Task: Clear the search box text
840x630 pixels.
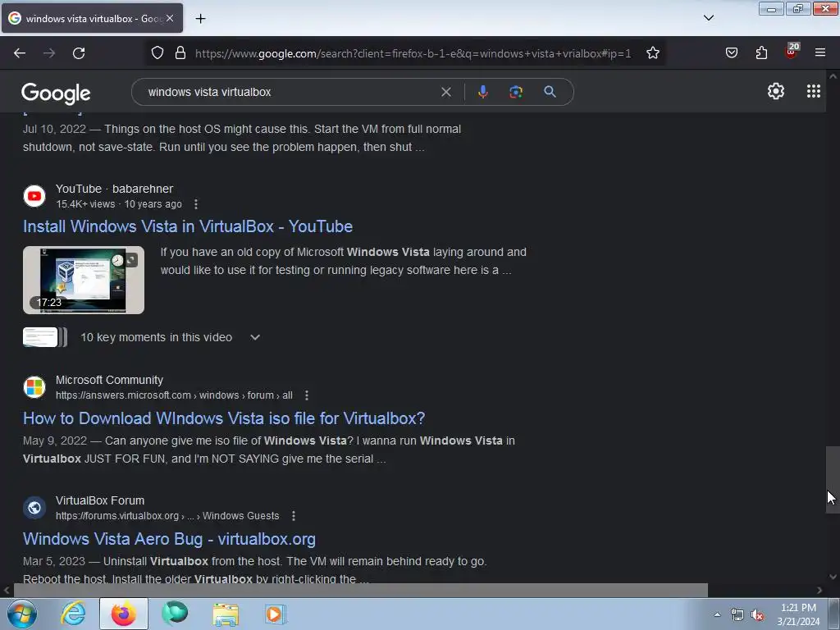Action: pos(445,92)
